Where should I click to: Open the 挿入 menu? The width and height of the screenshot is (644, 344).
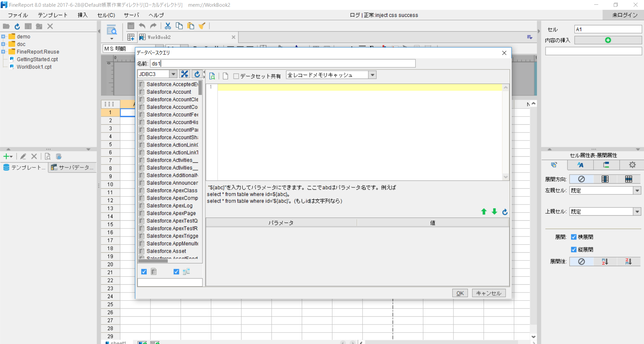tap(82, 15)
